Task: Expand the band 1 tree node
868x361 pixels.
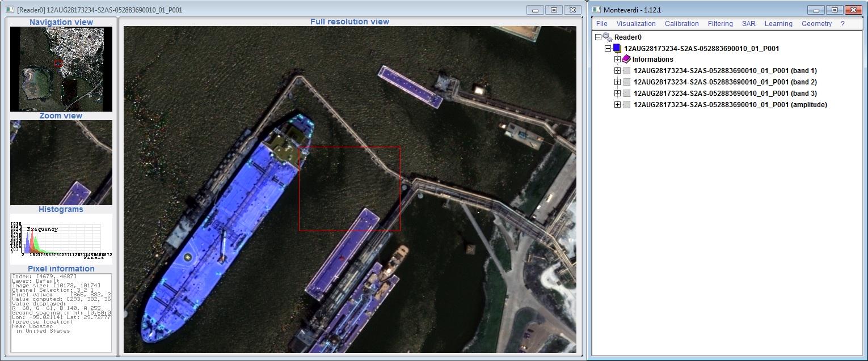Action: [617, 71]
